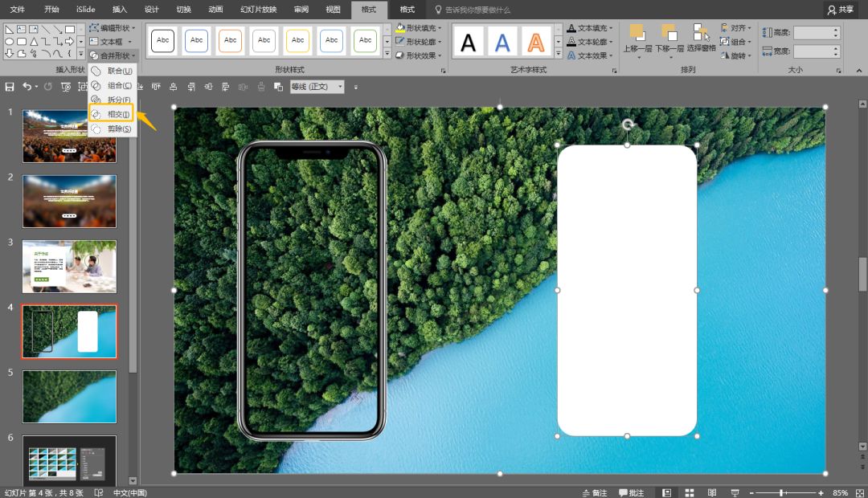Select the oval shape in shapes gallery

click(x=10, y=42)
